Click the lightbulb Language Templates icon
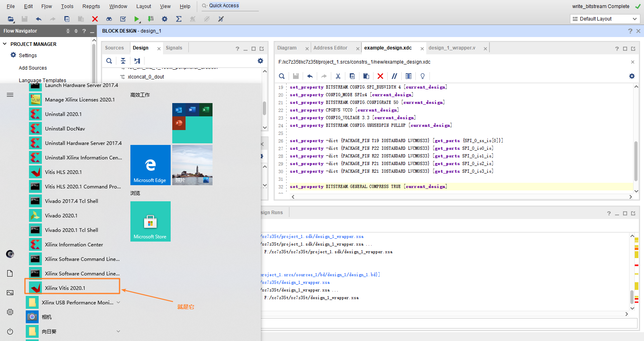Screen dimensions: 644x341 point(423,76)
